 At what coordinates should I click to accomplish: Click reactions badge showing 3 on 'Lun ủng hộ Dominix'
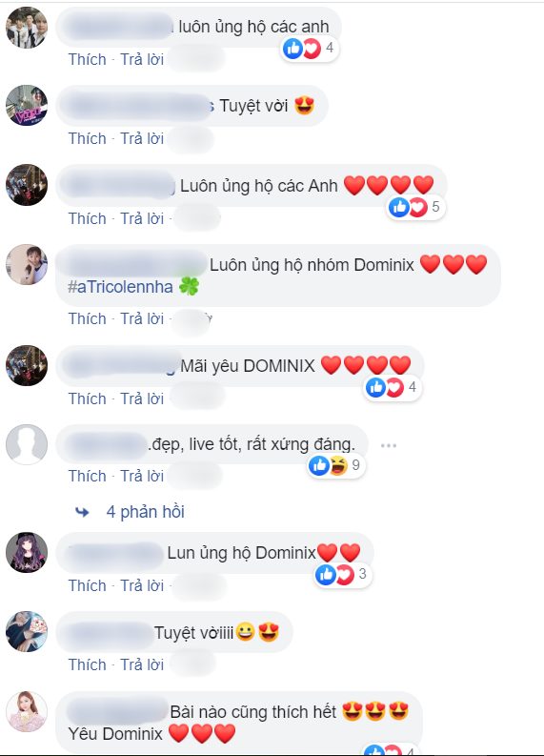tap(343, 574)
